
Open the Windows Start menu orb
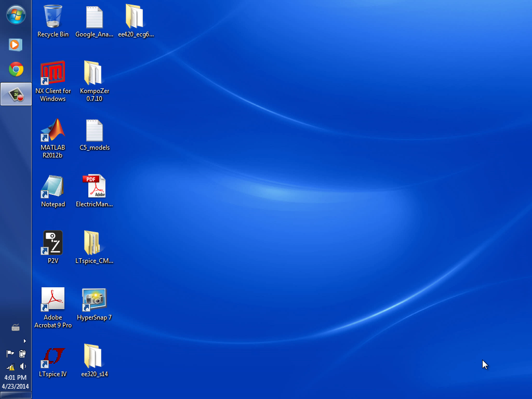[16, 15]
